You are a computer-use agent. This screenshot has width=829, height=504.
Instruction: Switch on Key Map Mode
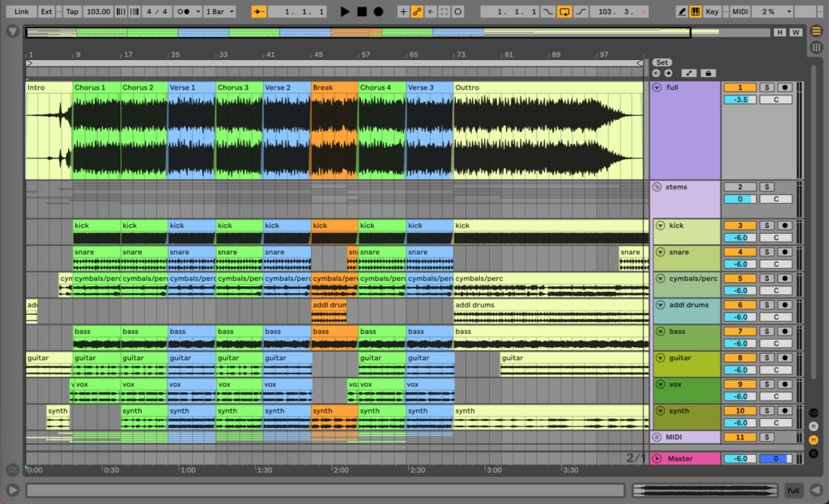point(712,11)
